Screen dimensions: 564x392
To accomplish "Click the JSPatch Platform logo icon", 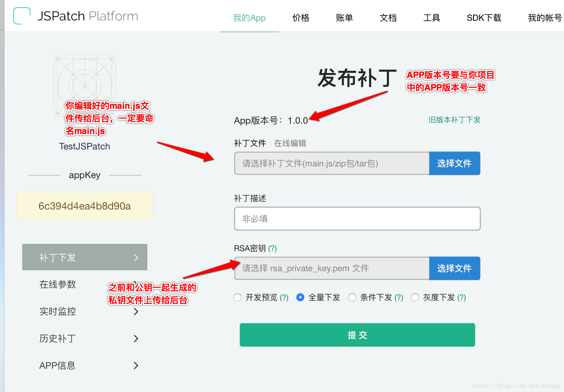I will click(22, 16).
